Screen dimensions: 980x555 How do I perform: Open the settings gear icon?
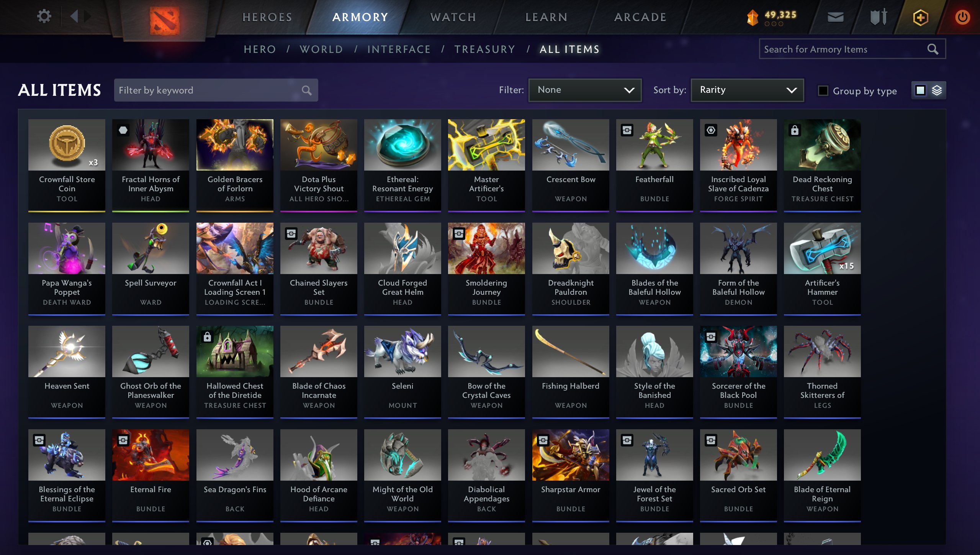[x=44, y=16]
